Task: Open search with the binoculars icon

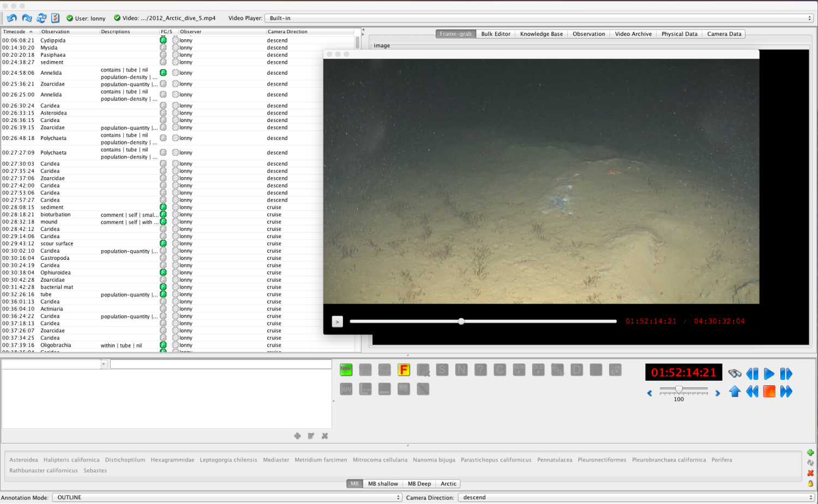Action: [735, 373]
